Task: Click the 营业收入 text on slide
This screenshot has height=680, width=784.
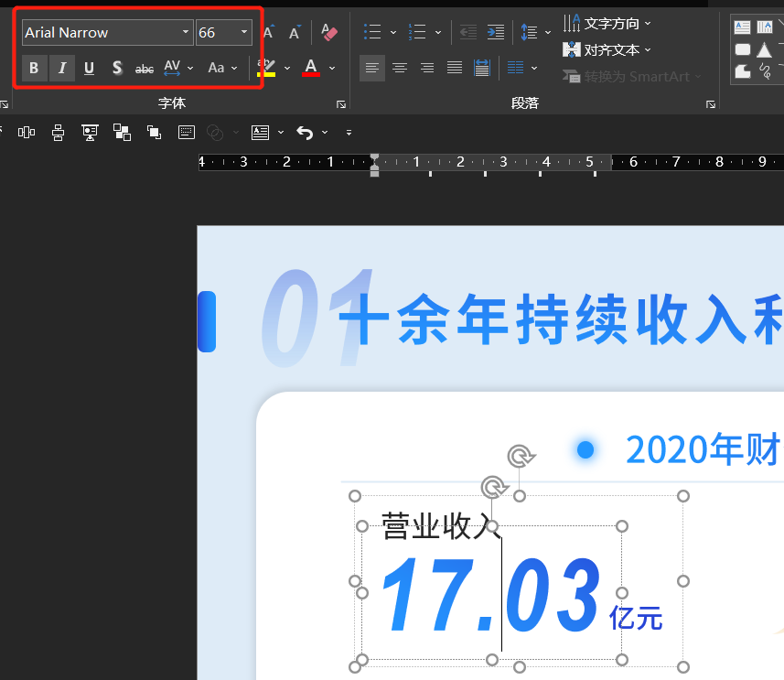Action: coord(441,525)
